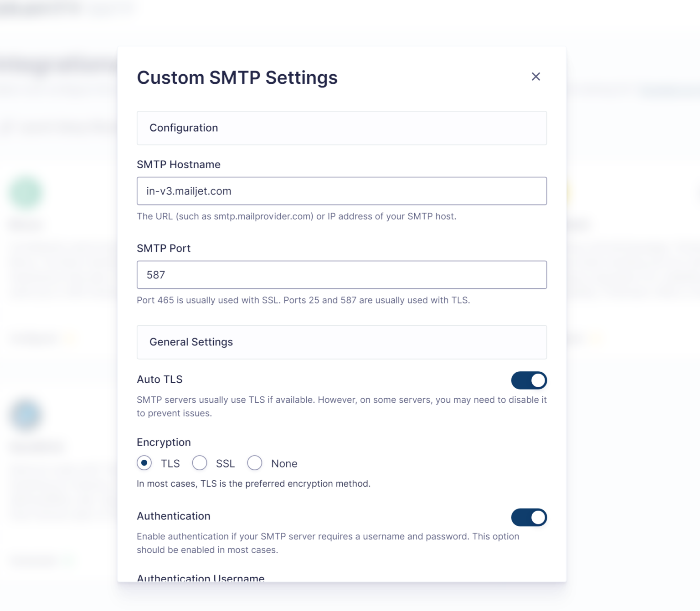
Task: Choose None as the encryption method
Action: click(x=255, y=463)
